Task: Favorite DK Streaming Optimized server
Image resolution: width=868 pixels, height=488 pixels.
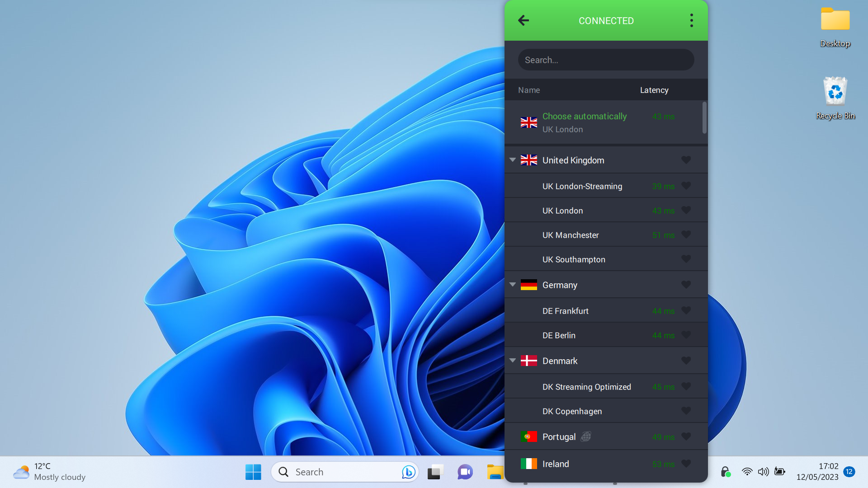Action: pyautogui.click(x=686, y=386)
